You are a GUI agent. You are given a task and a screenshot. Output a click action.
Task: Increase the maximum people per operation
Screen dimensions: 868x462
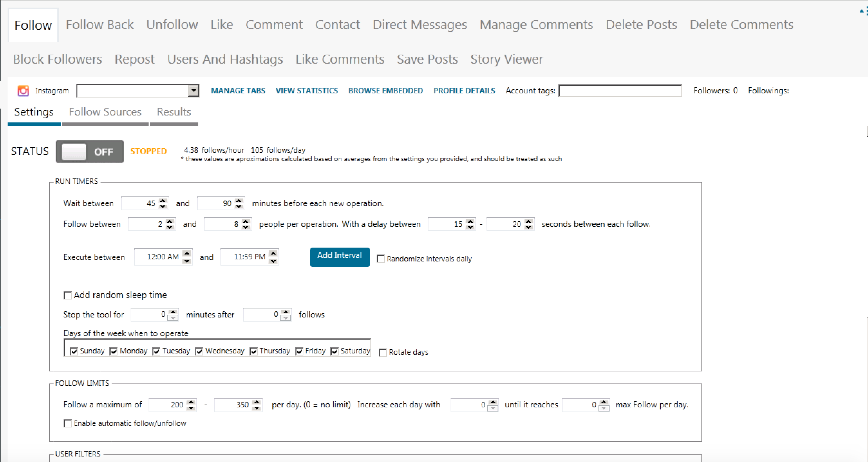click(246, 221)
